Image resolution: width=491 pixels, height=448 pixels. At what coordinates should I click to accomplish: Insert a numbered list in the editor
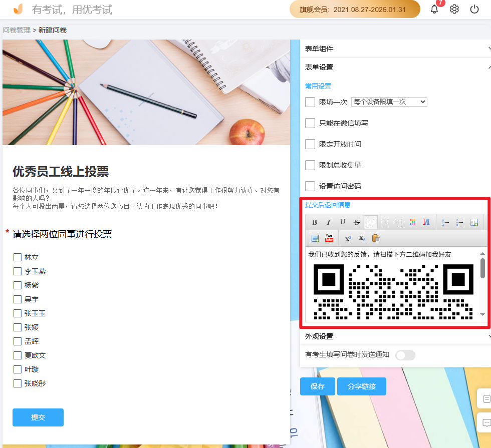pos(445,222)
